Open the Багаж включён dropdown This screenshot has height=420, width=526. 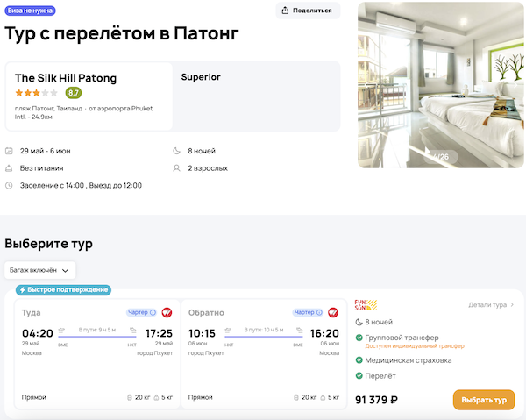point(40,270)
